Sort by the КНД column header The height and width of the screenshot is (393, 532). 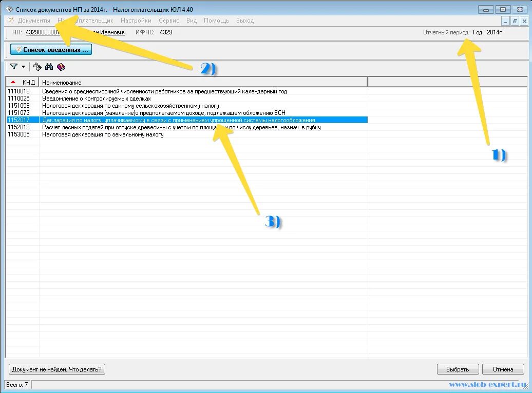[23, 82]
